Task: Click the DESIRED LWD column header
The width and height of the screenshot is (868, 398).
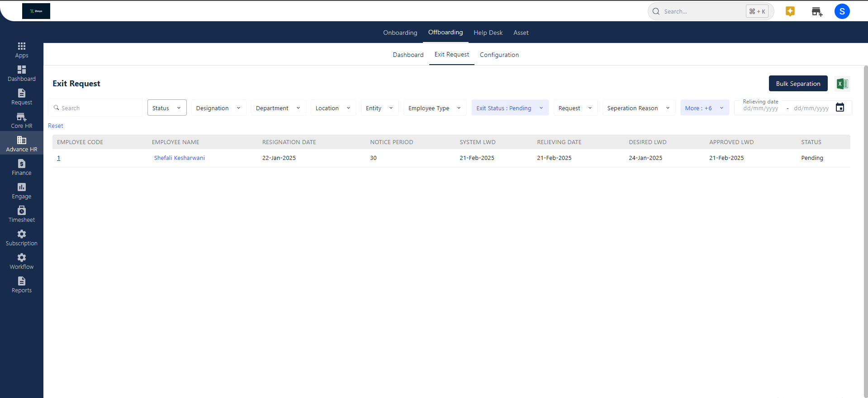Action: click(648, 142)
